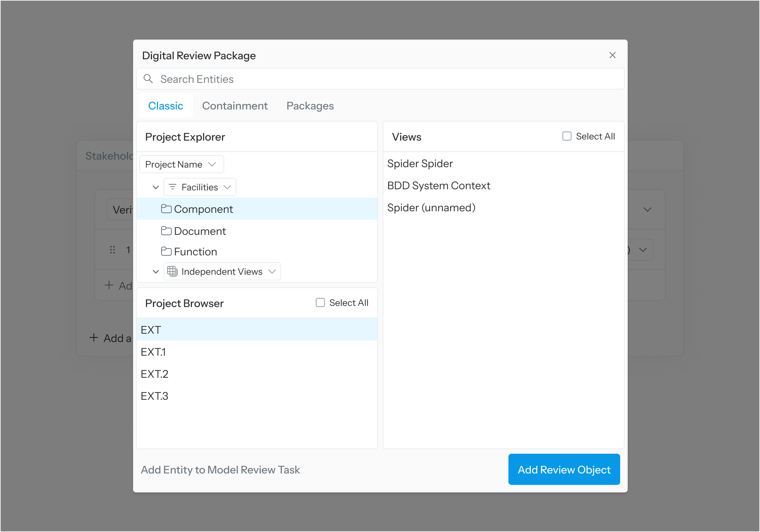Select EXT.2 in Project Browser
This screenshot has height=532, width=760.
155,374
